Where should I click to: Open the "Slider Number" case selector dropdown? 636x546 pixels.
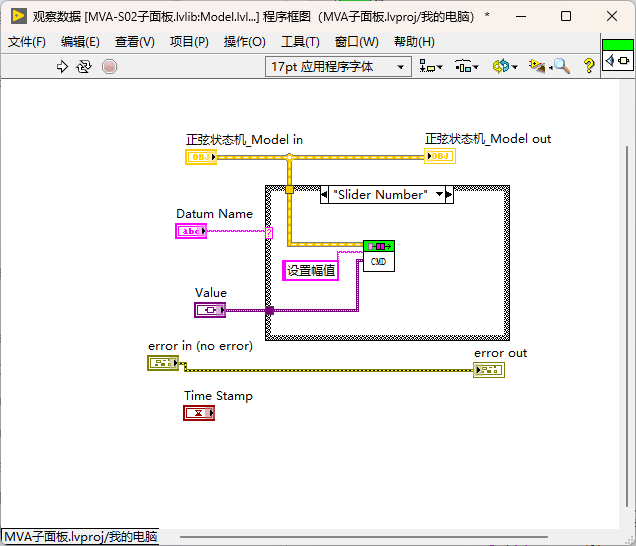point(440,195)
